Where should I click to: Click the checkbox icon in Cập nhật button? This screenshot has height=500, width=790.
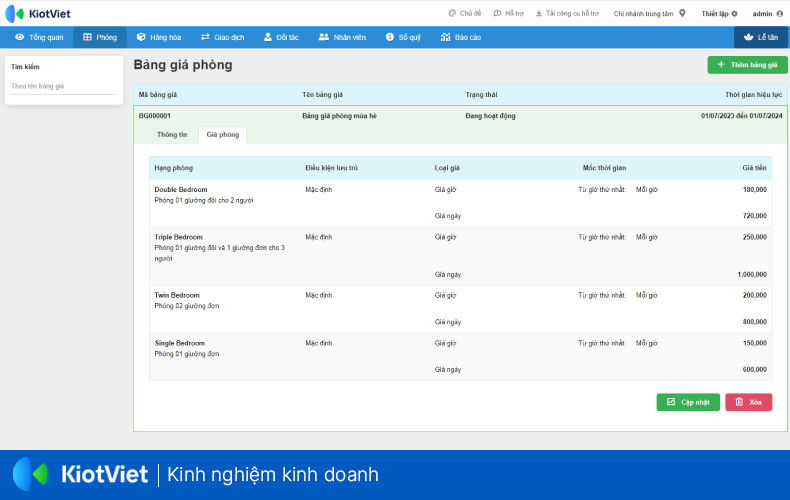671,402
